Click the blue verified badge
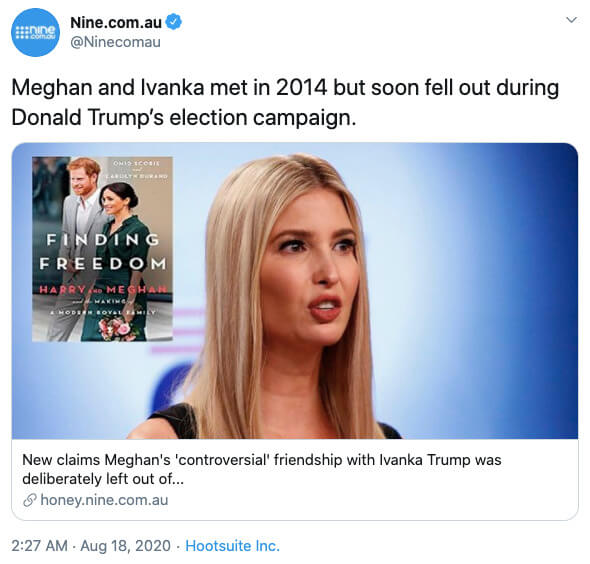 click(x=174, y=22)
